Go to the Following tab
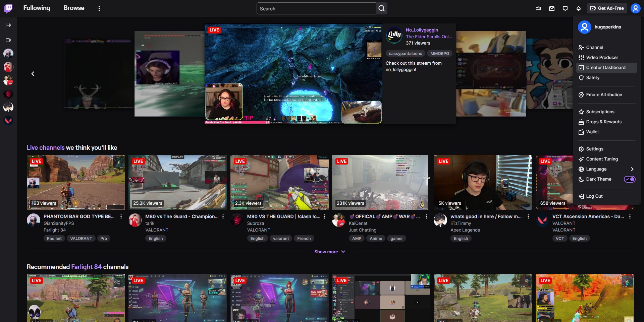The width and height of the screenshot is (644, 322). (x=37, y=8)
